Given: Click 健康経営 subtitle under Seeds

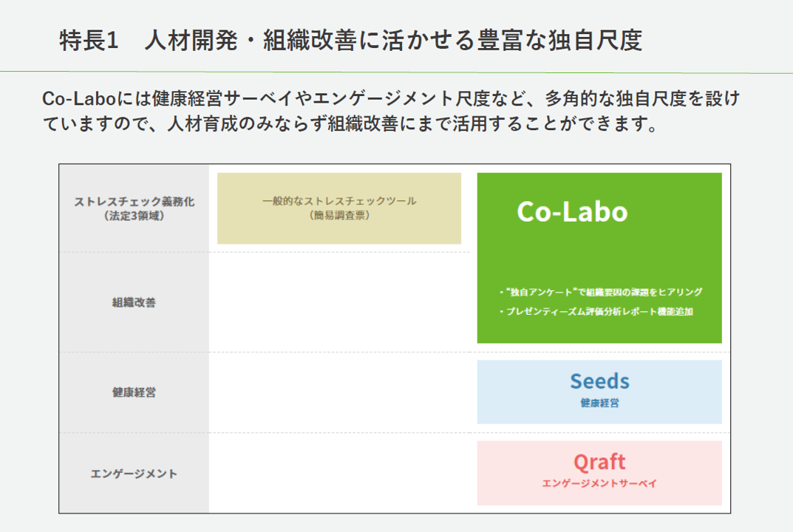Looking at the screenshot, I should 599,403.
